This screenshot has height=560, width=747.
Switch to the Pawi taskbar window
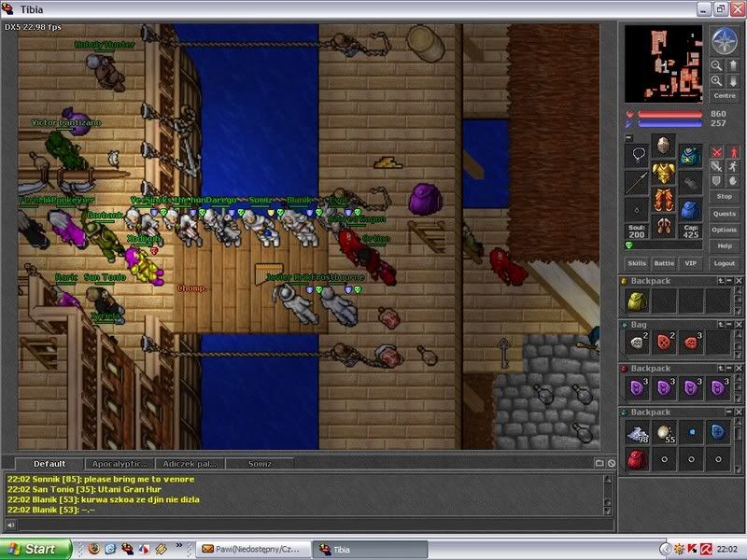(253, 549)
